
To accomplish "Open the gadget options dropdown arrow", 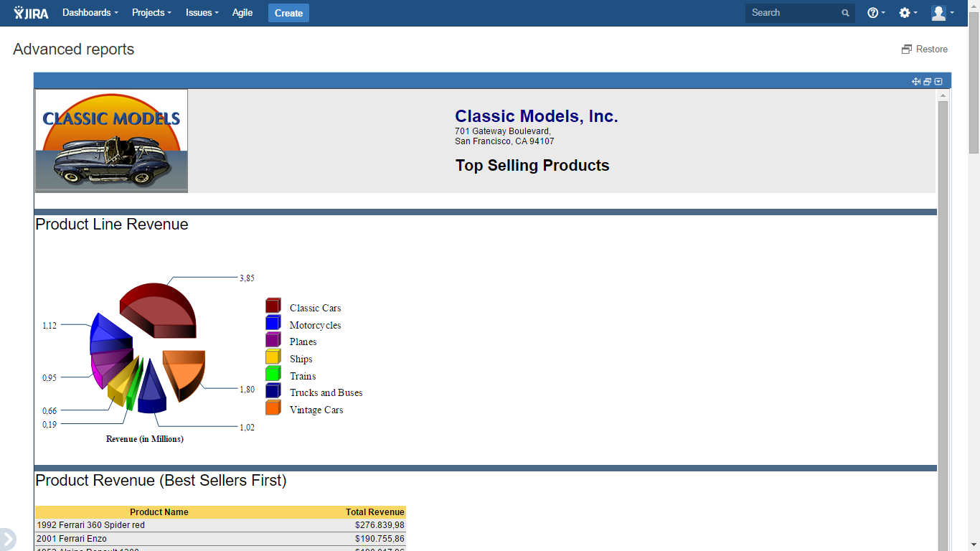I will (938, 82).
